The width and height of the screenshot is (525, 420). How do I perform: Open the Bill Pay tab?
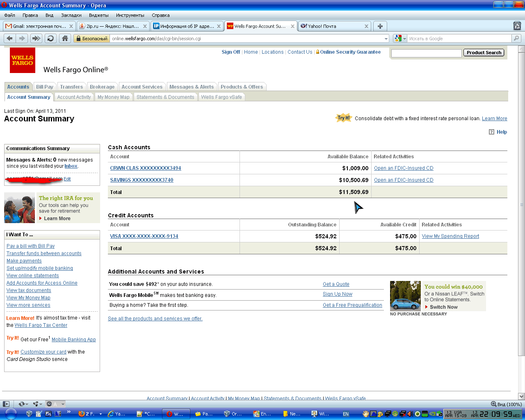click(x=45, y=87)
